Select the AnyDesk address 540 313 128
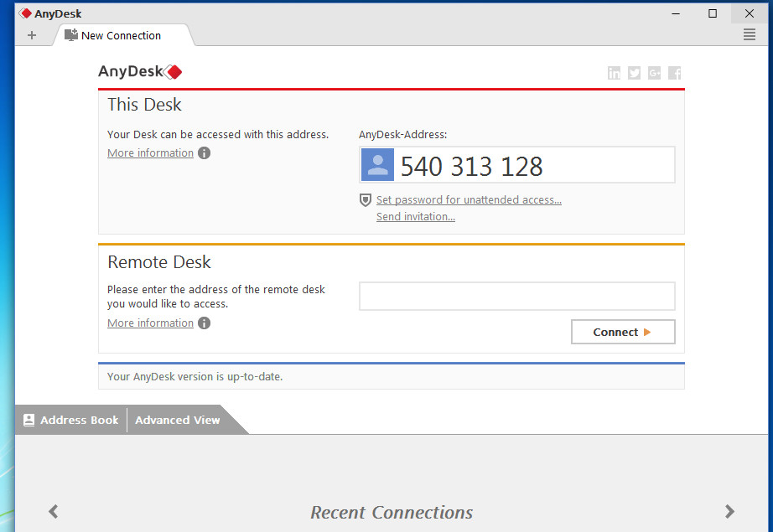The width and height of the screenshot is (773, 532). [x=471, y=166]
